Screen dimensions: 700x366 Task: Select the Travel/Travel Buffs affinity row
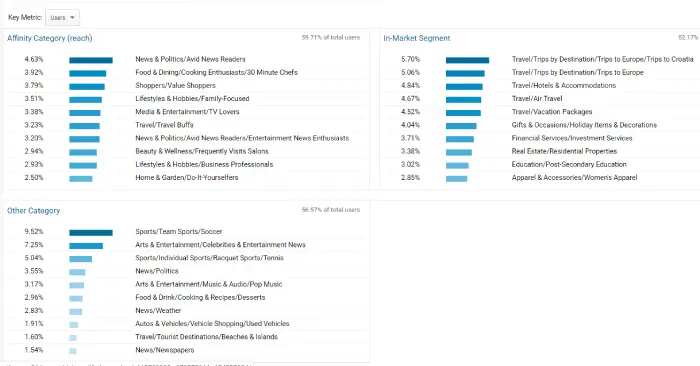click(x=186, y=125)
